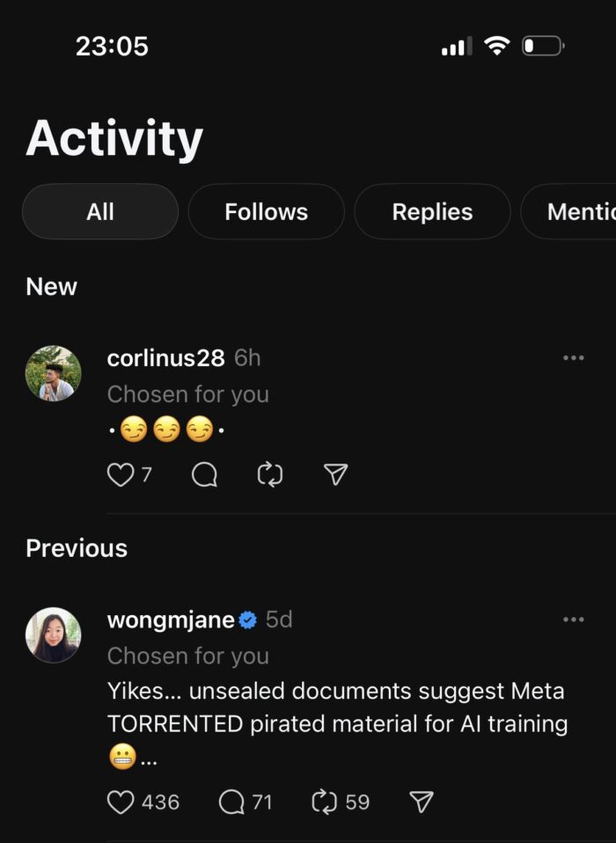This screenshot has width=616, height=843.
Task: Tap corlinus28's profile picture
Action: click(54, 373)
